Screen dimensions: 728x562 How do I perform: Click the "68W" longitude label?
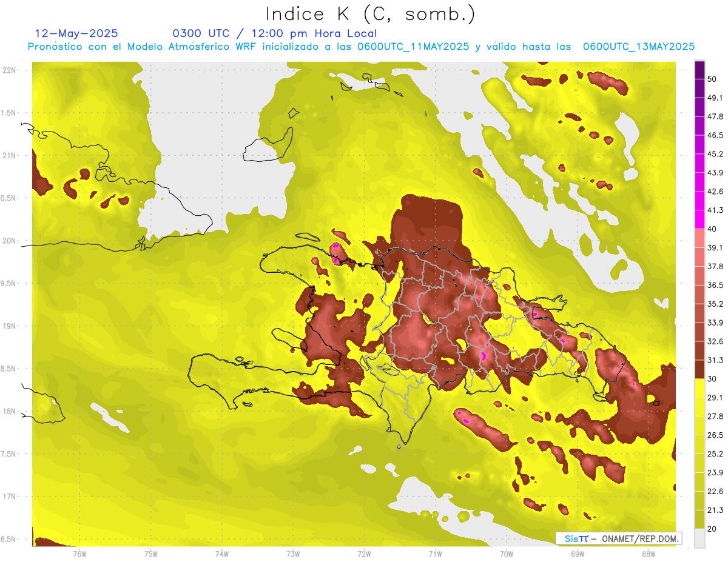coord(649,554)
